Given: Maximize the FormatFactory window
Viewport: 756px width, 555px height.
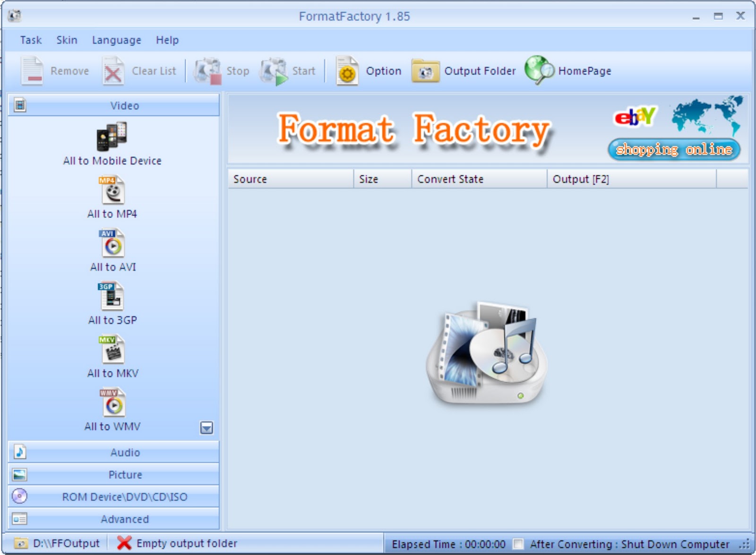Looking at the screenshot, I should (718, 17).
